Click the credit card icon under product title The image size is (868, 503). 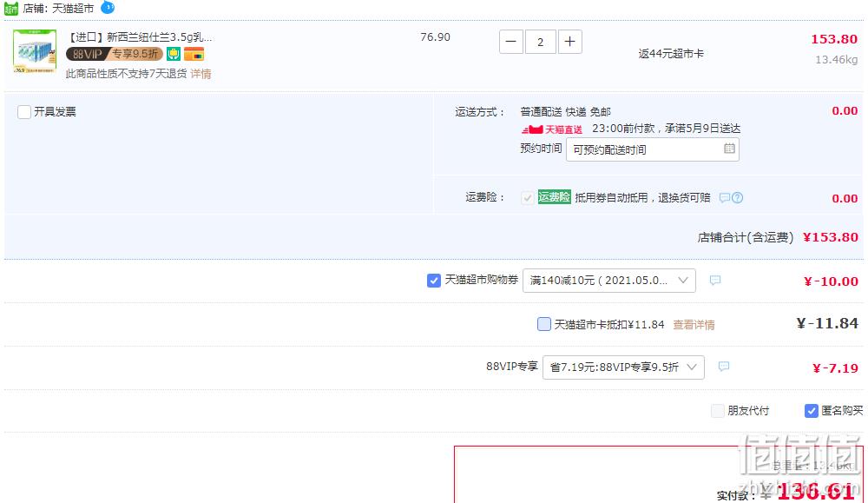194,54
